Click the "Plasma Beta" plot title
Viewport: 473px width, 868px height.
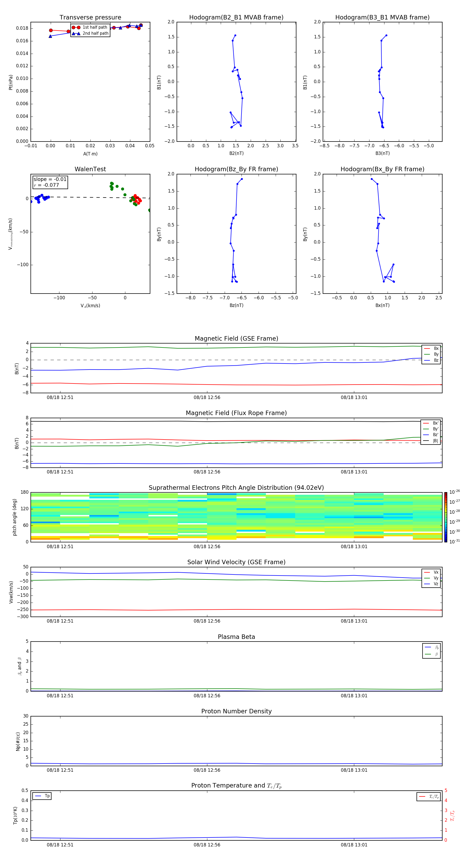236,637
